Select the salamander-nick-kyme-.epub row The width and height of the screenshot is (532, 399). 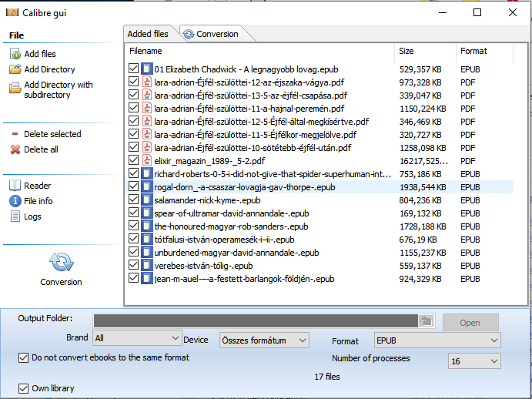pyautogui.click(x=319, y=200)
